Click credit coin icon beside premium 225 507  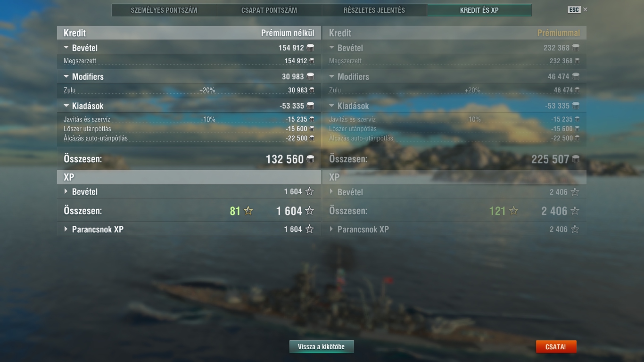(x=576, y=159)
